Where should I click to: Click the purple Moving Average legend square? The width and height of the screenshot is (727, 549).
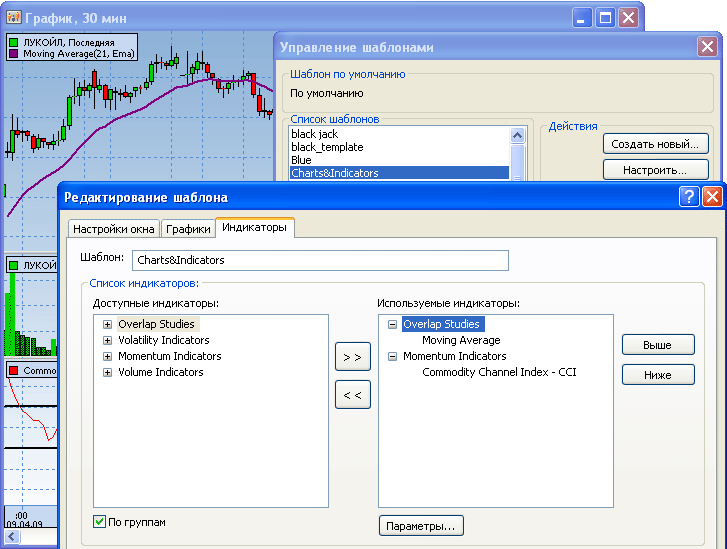pos(14,55)
